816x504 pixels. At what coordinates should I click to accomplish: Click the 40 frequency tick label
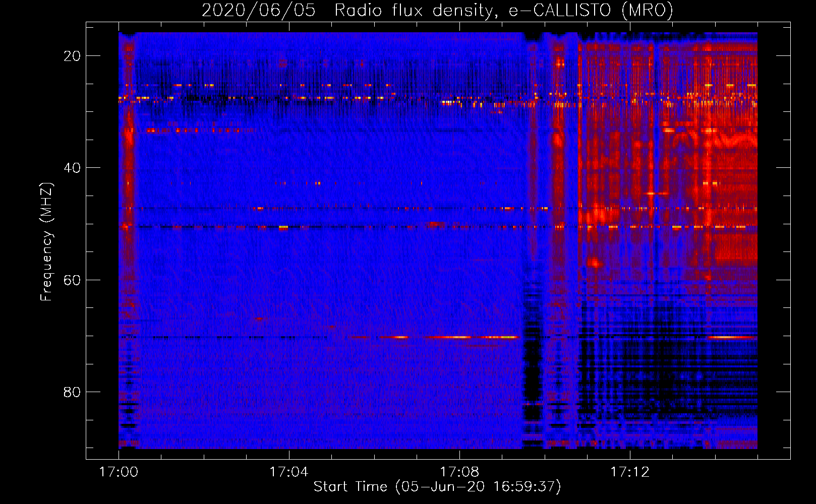72,168
